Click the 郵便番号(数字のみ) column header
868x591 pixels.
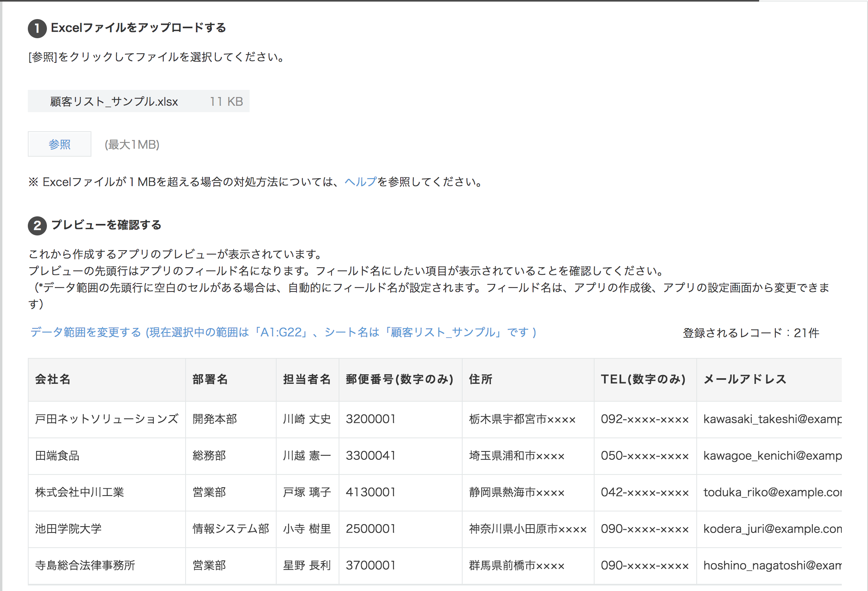pos(401,379)
